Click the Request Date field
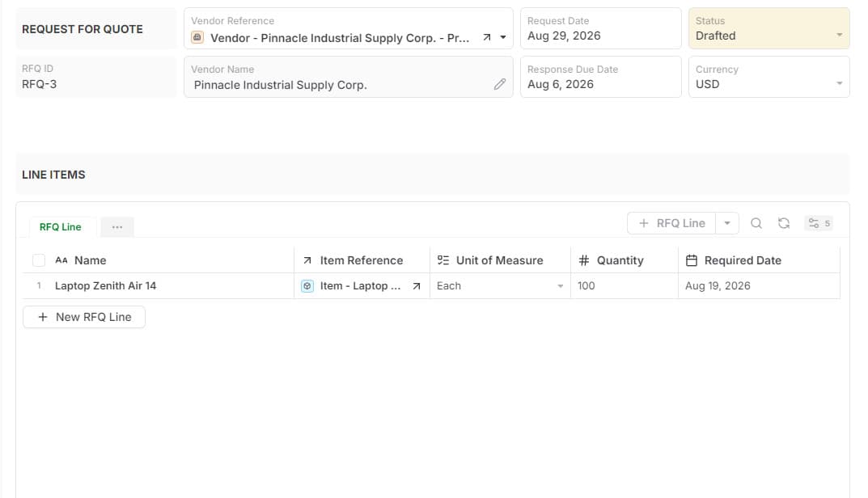This screenshot has height=498, width=868. pos(600,28)
